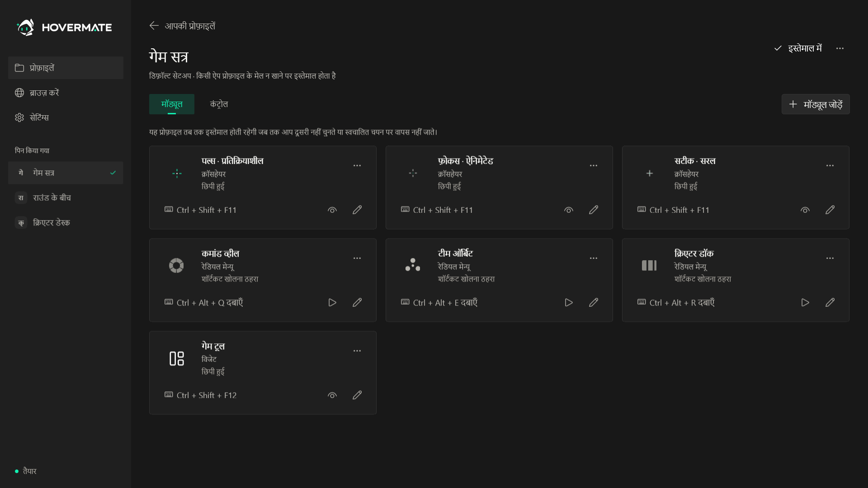Launch the क्रिएटर डॉक with play icon
Viewport: 868px width, 488px height.
coord(805,302)
